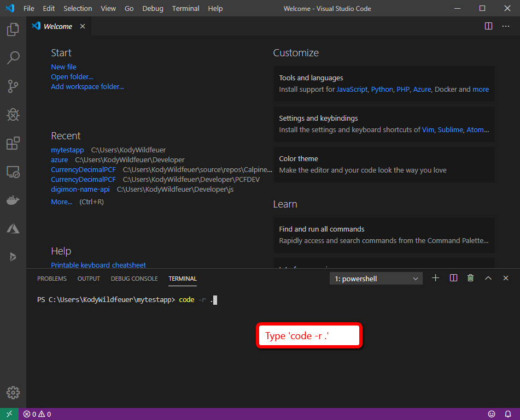The width and height of the screenshot is (520, 420).
Task: Switch to the PROBLEMS panel tab
Action: click(x=52, y=279)
